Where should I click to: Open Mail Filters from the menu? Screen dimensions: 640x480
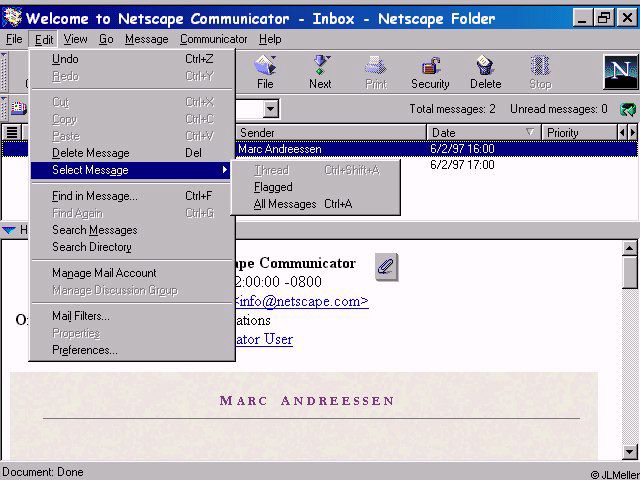131,316
